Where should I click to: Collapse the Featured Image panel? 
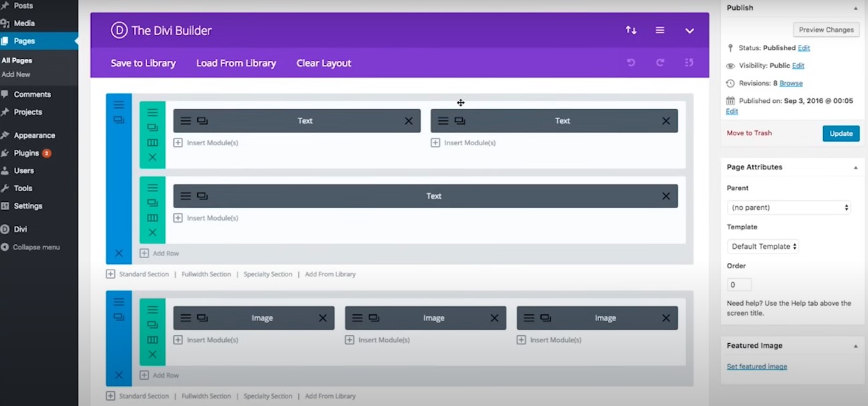click(x=856, y=346)
